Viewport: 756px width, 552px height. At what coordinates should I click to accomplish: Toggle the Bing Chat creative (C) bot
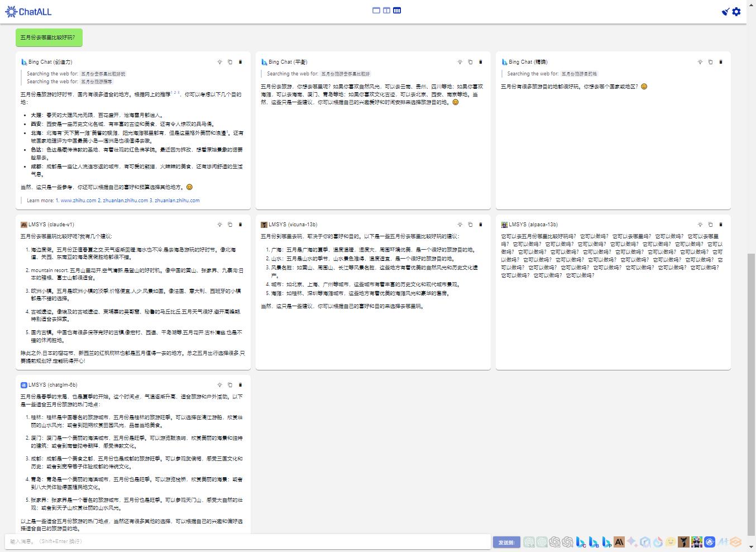click(581, 542)
